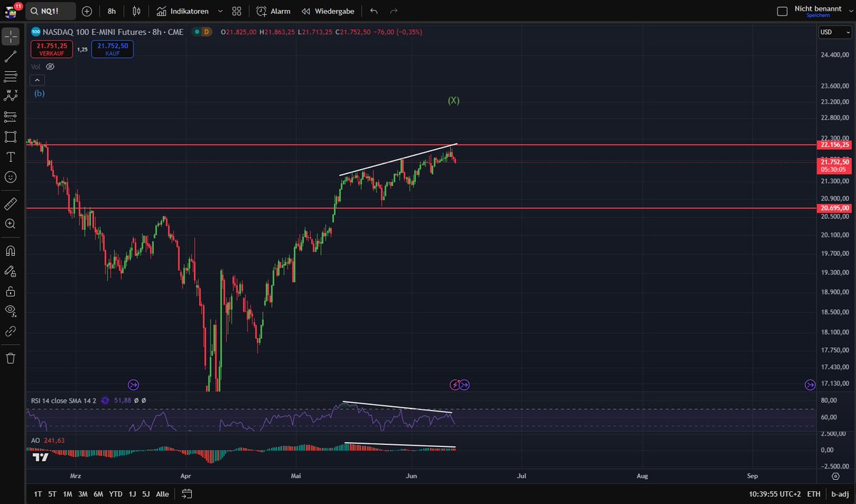Delete drawings with the trash icon
856x504 pixels.
10,358
